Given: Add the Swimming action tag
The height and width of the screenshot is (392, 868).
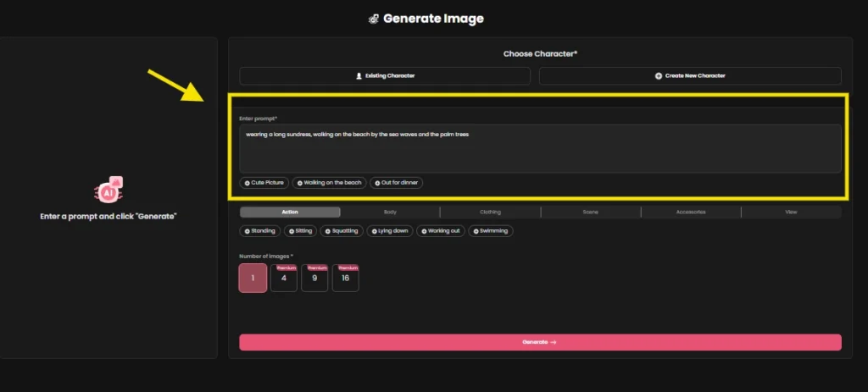Looking at the screenshot, I should click(x=491, y=231).
